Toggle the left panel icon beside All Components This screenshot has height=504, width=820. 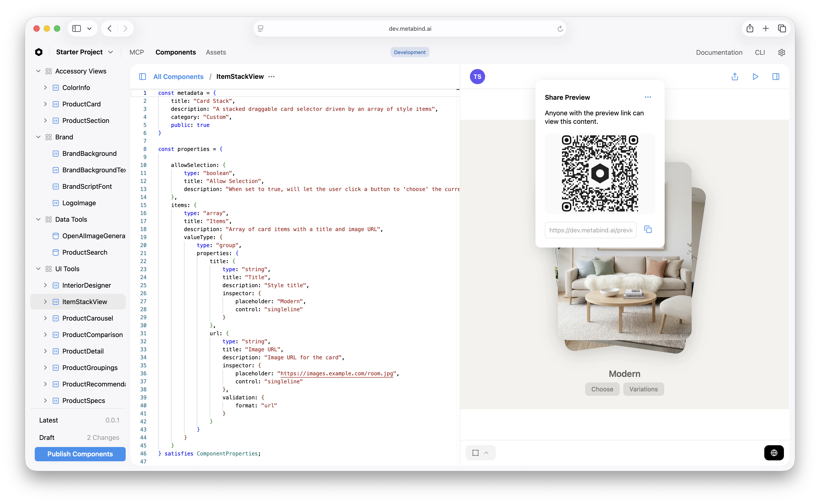point(142,77)
